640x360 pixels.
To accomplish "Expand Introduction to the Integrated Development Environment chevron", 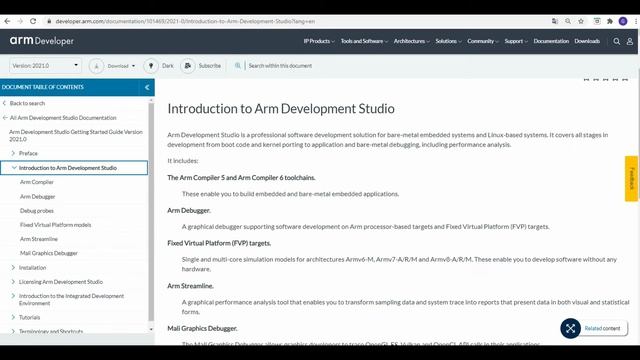I will tap(13, 296).
